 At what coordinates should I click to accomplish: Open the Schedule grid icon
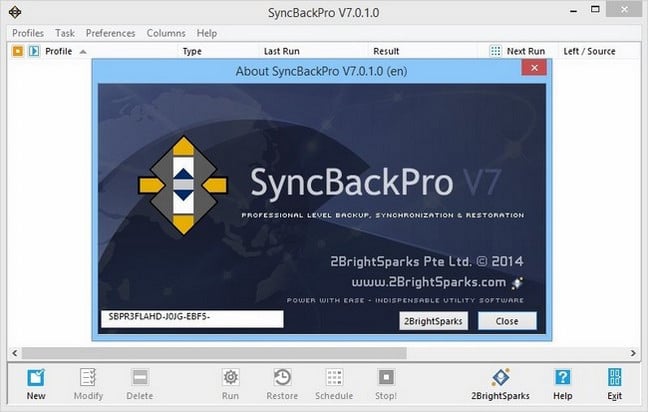334,377
